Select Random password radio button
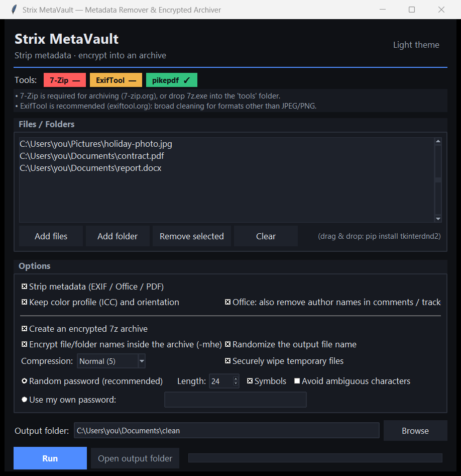The width and height of the screenshot is (461, 476). (24, 381)
